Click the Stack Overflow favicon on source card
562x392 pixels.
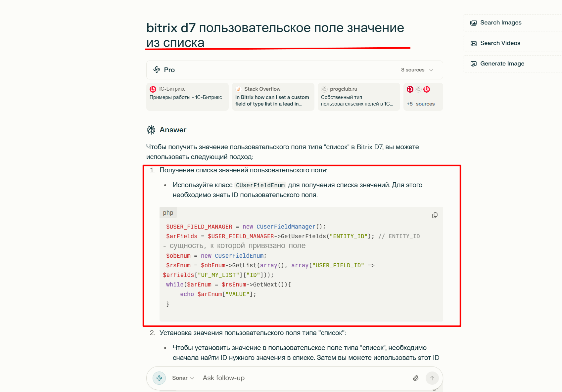coord(238,89)
